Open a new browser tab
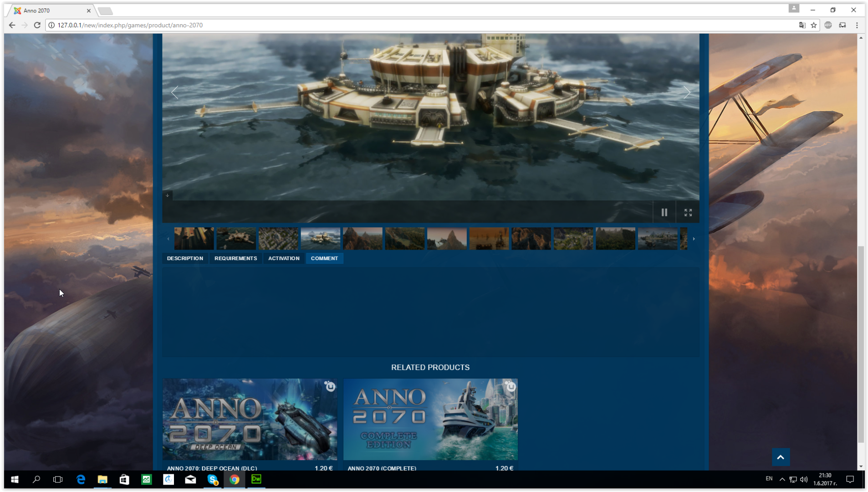 pos(105,11)
